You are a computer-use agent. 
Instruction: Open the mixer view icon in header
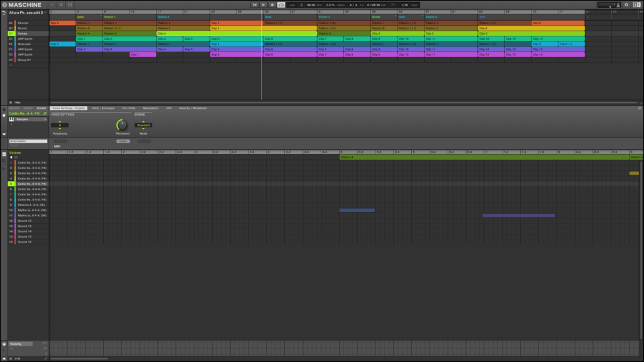point(70,5)
